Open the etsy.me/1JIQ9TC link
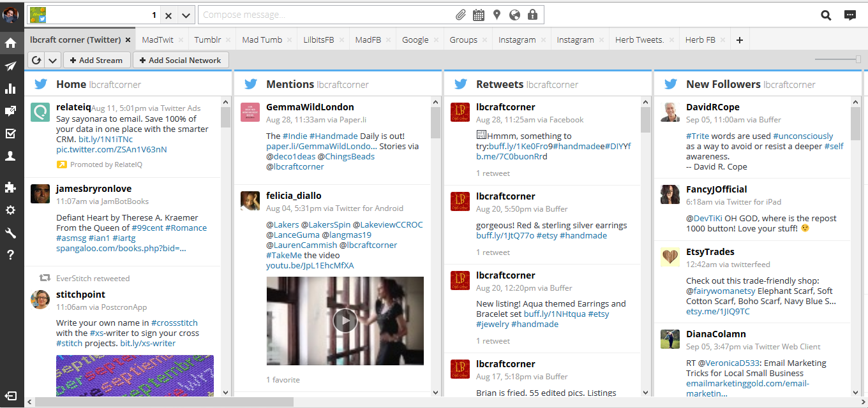868x408 pixels. (718, 311)
